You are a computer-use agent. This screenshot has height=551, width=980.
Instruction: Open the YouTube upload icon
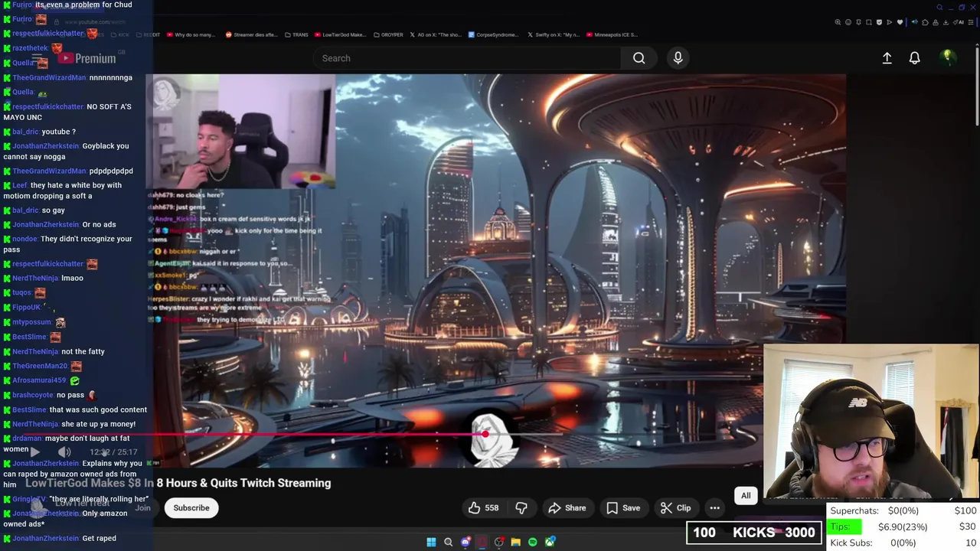tap(887, 58)
